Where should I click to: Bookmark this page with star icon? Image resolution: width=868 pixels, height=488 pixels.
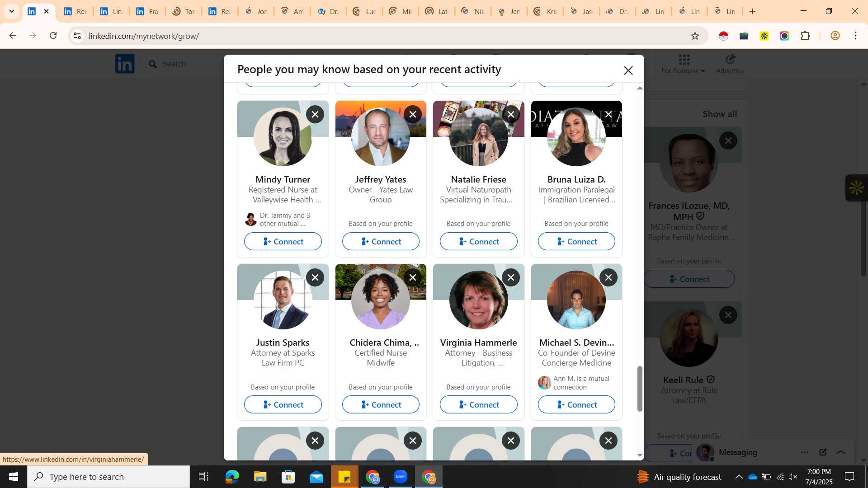(695, 36)
